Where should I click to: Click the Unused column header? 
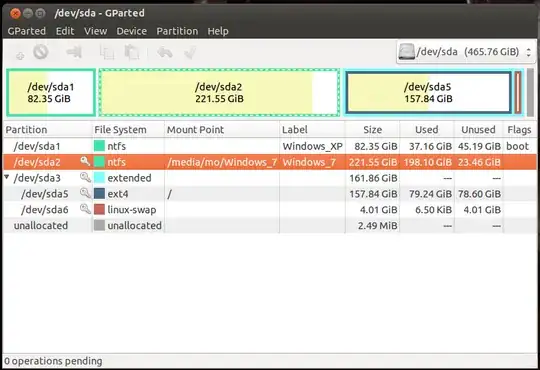click(478, 130)
